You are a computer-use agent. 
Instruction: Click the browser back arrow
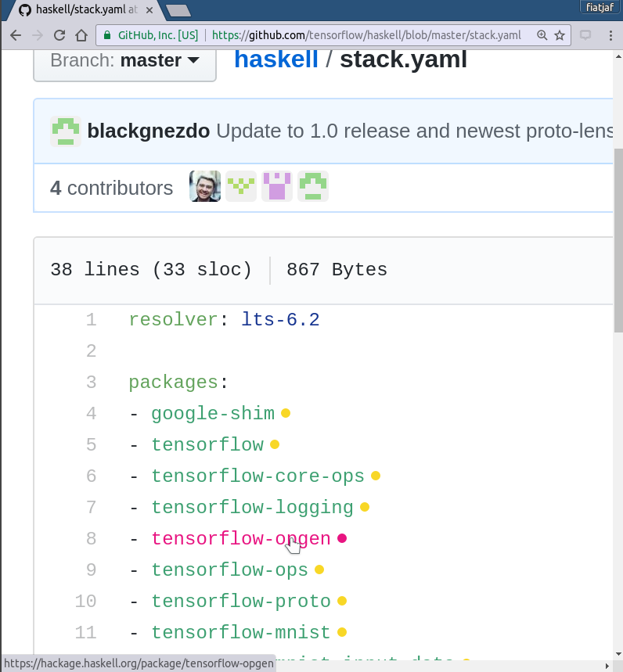click(x=16, y=35)
